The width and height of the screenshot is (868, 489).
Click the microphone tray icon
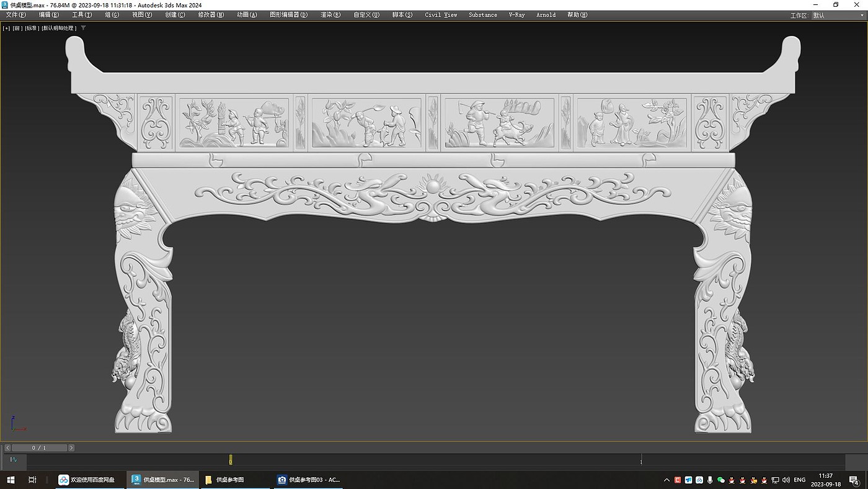click(x=710, y=480)
